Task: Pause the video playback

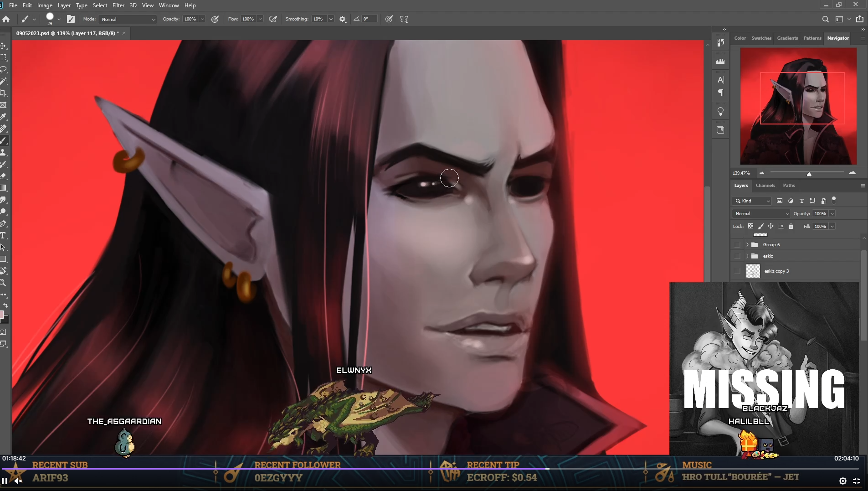Action: pyautogui.click(x=5, y=481)
